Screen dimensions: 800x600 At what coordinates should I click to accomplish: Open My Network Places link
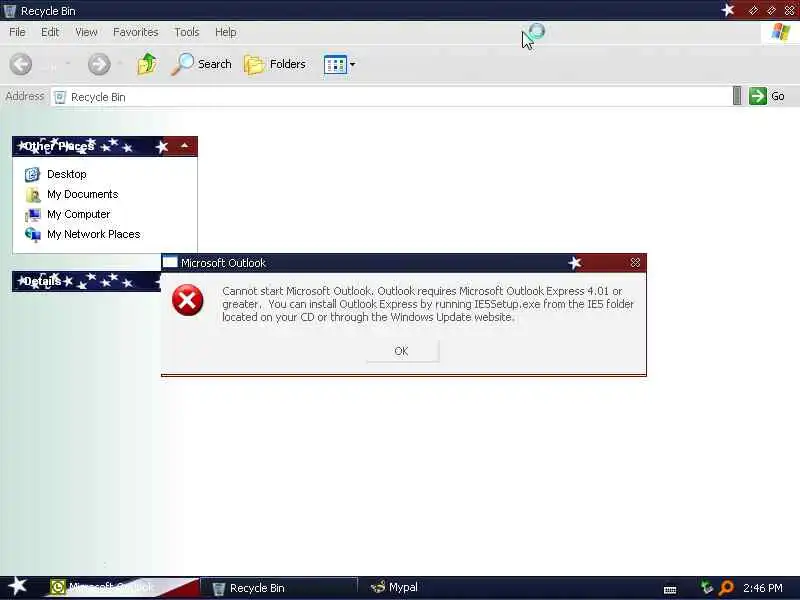pyautogui.click(x=94, y=234)
